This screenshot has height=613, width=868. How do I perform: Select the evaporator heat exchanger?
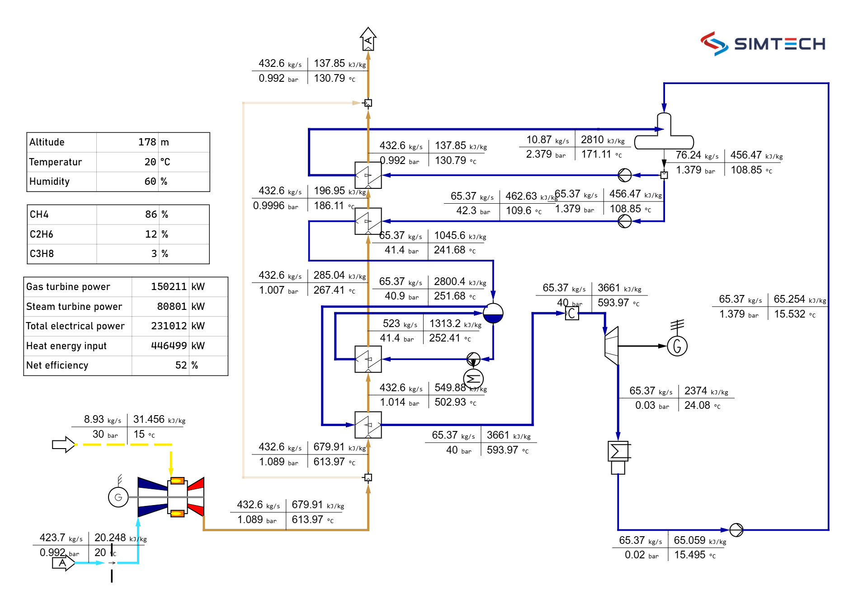pos(368,359)
